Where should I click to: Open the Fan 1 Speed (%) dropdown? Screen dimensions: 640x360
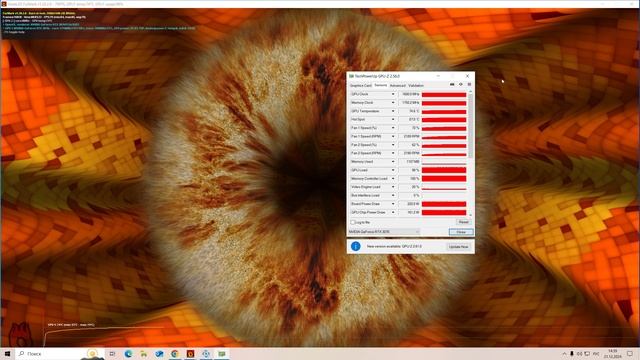pos(393,128)
